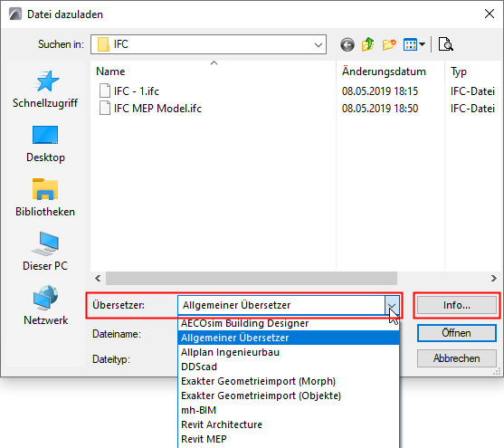Choose Exakter Geometrieimport (Objekte)
Viewport: 504px width, 448px height.
289,396
